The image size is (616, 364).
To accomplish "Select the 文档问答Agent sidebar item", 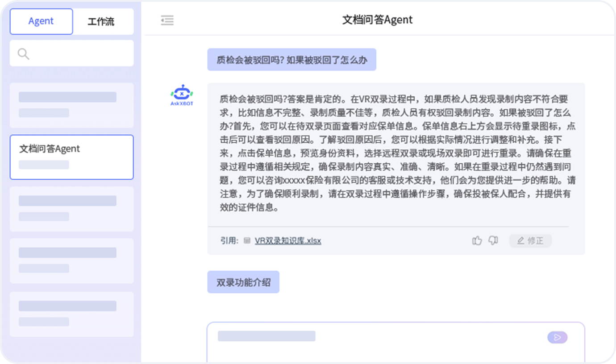I will coord(71,157).
